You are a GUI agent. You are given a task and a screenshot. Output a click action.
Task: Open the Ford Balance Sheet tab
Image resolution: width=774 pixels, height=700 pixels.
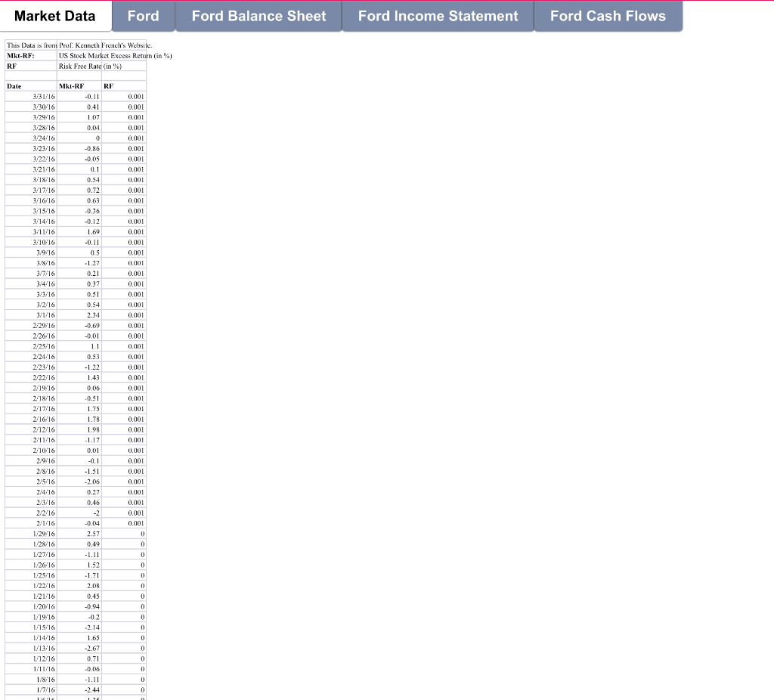click(258, 16)
